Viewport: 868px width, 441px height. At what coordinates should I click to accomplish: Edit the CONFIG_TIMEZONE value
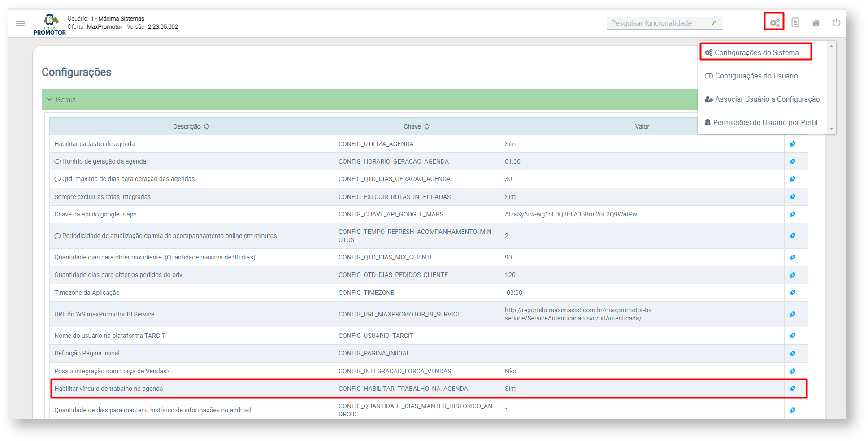(792, 293)
